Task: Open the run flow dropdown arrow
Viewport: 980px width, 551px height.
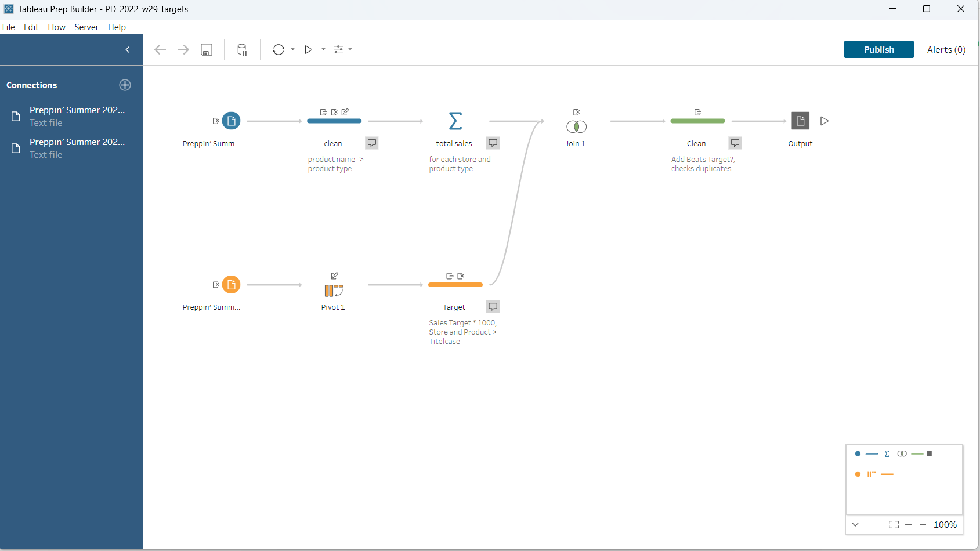Action: point(323,50)
